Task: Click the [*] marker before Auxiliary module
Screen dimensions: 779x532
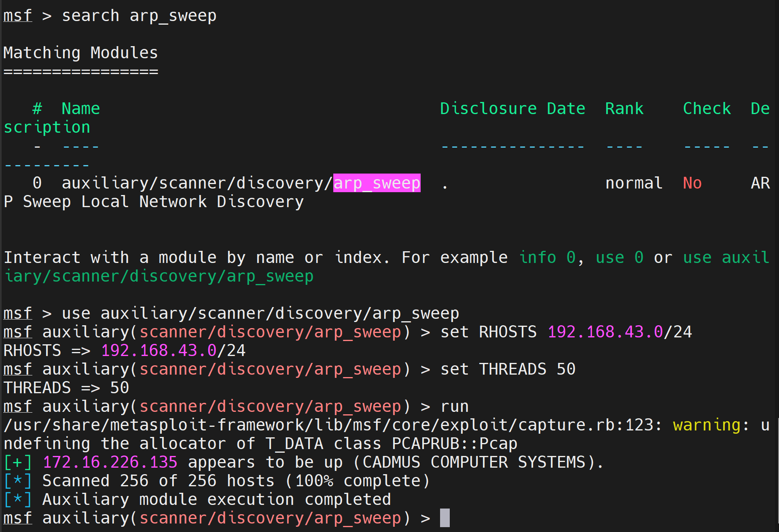Action: coord(18,499)
